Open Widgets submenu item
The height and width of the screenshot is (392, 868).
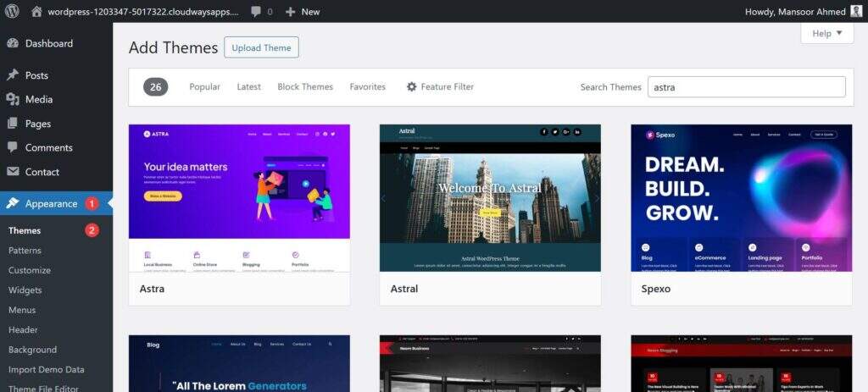tap(25, 290)
